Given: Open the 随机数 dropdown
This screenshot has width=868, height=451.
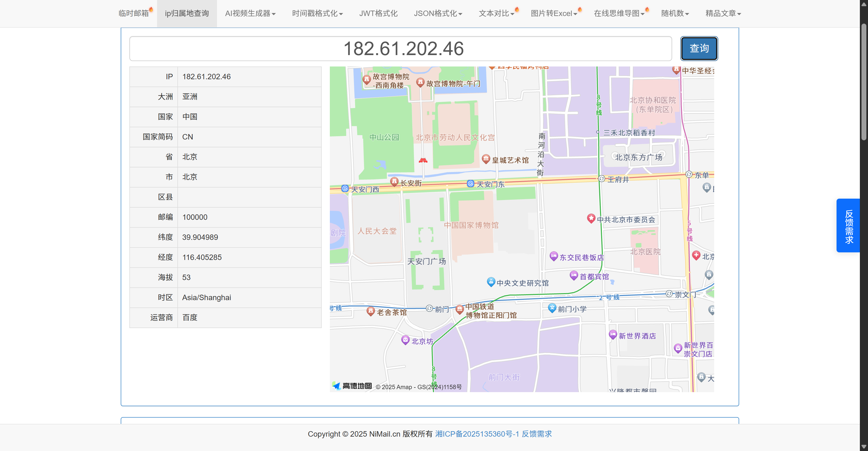Looking at the screenshot, I should [675, 14].
